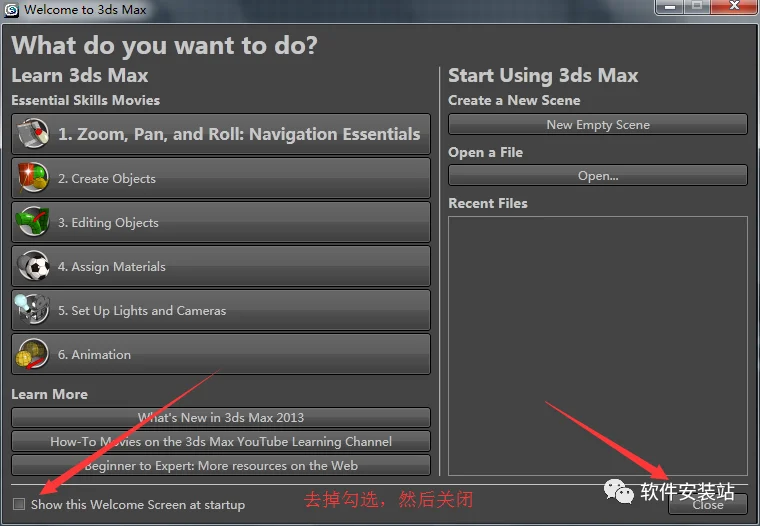Open the 4. Assign Materials movie

click(221, 266)
